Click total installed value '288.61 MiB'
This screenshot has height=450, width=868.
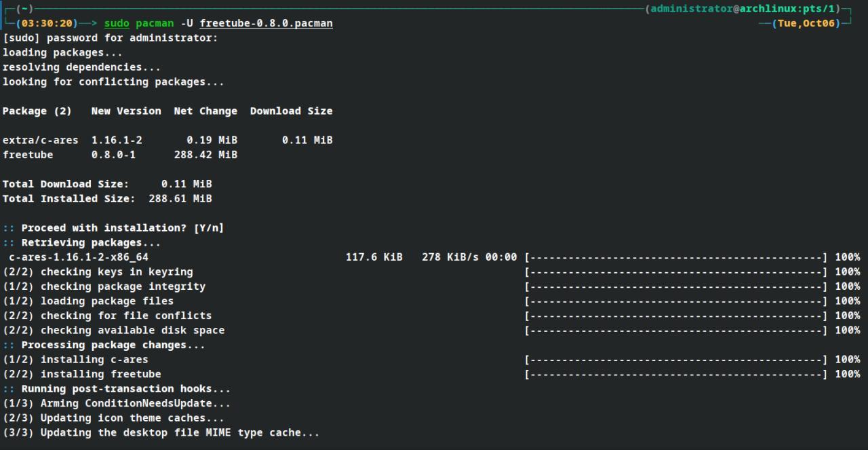(180, 199)
